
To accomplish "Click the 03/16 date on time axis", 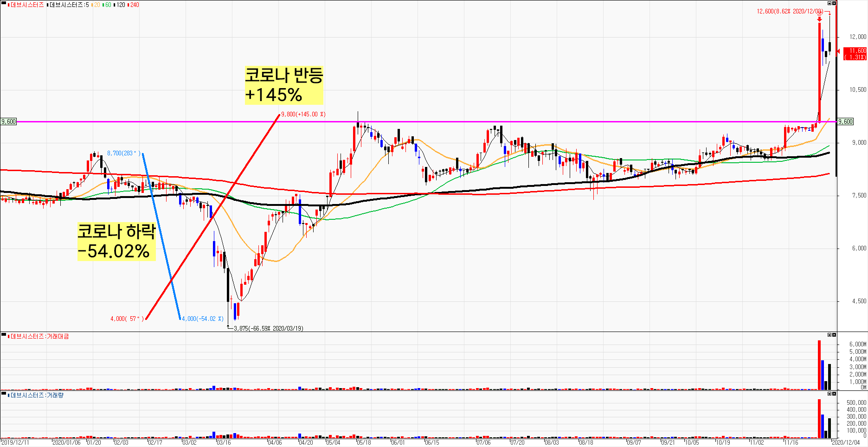I will [224, 442].
